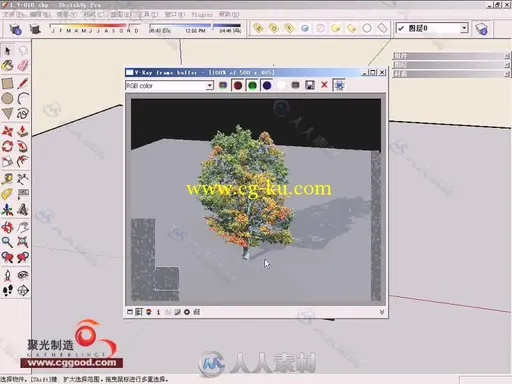Toggle track mouse while rendering button
Screen dimensions: 512x384
pyautogui.click(x=339, y=85)
